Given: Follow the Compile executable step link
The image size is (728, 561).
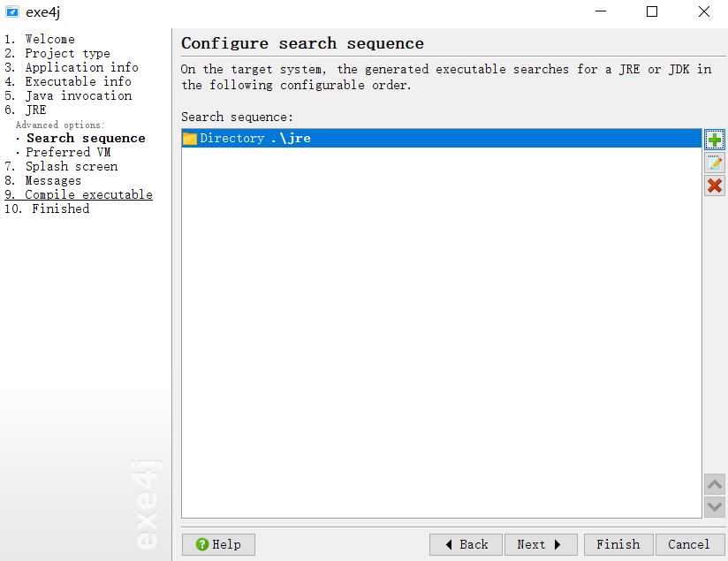Looking at the screenshot, I should tap(79, 194).
